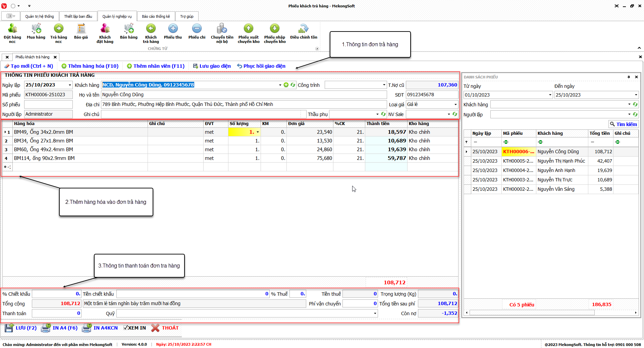Toggle the XEM IN checkbox
The image size is (644, 348).
[126, 328]
